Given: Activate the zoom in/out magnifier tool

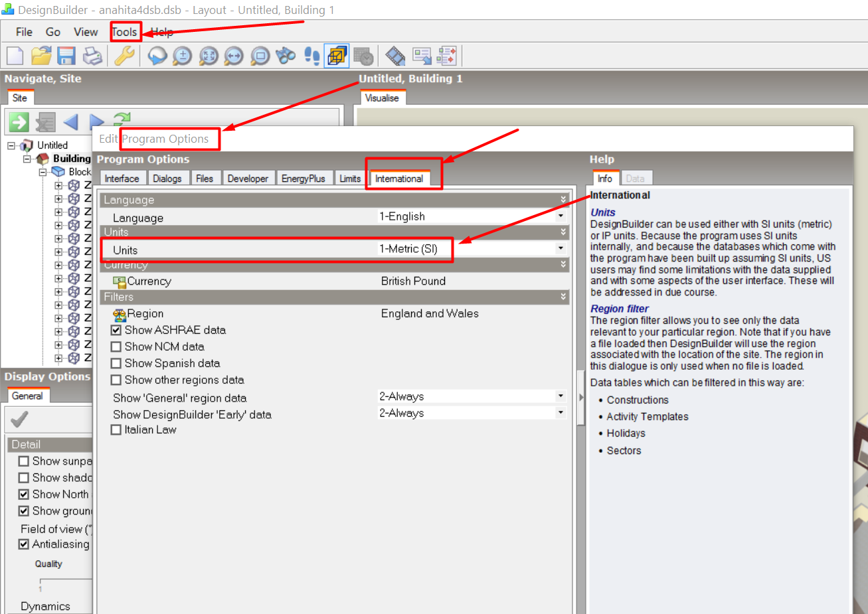Looking at the screenshot, I should (x=182, y=56).
